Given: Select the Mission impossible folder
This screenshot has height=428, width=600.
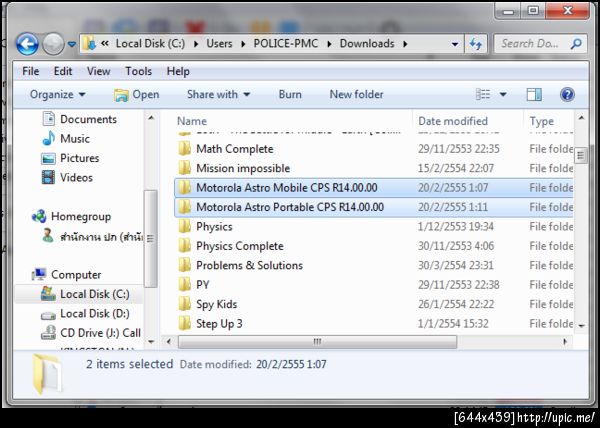Looking at the screenshot, I should pos(243,168).
